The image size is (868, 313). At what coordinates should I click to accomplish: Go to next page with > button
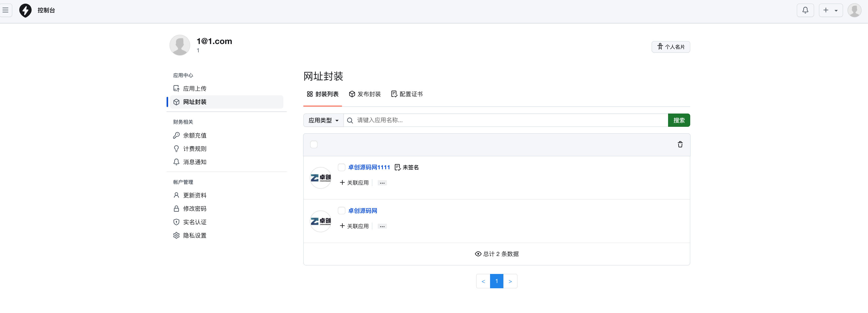(x=510, y=281)
